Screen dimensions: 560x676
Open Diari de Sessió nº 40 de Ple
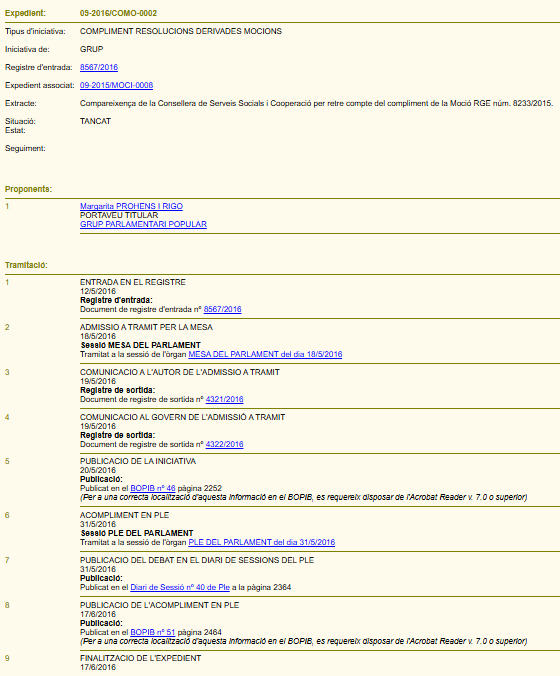(180, 587)
